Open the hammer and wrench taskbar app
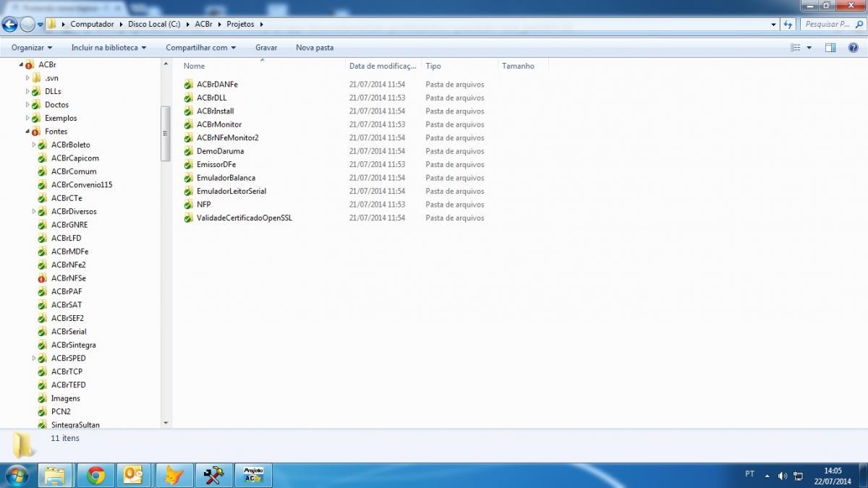This screenshot has height=488, width=868. pos(213,475)
